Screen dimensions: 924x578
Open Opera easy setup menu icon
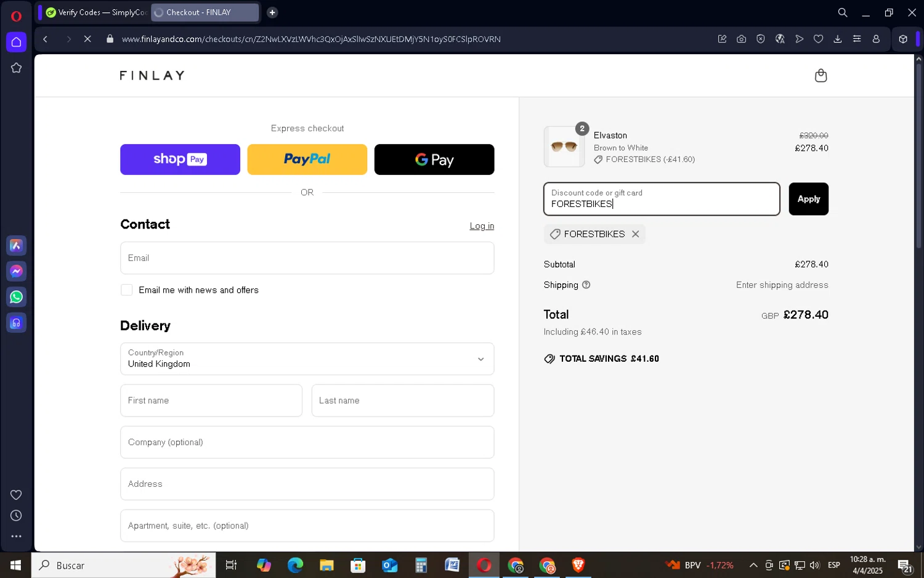pos(857,39)
